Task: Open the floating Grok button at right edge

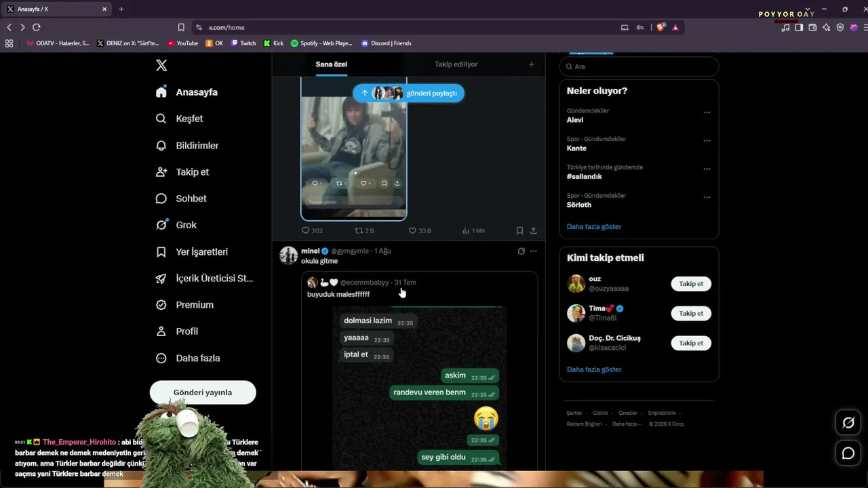Action: pyautogui.click(x=848, y=423)
